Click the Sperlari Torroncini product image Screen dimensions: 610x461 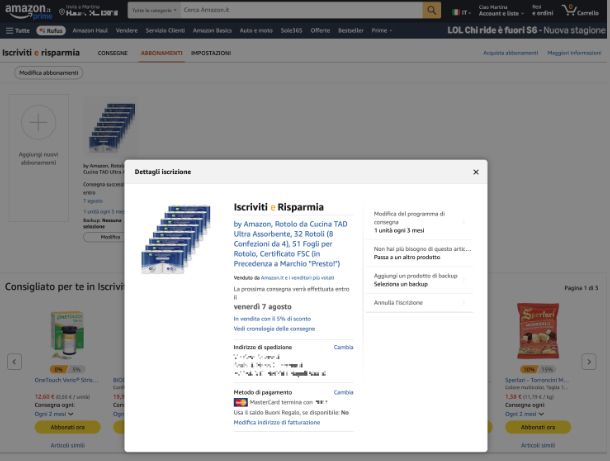point(538,331)
